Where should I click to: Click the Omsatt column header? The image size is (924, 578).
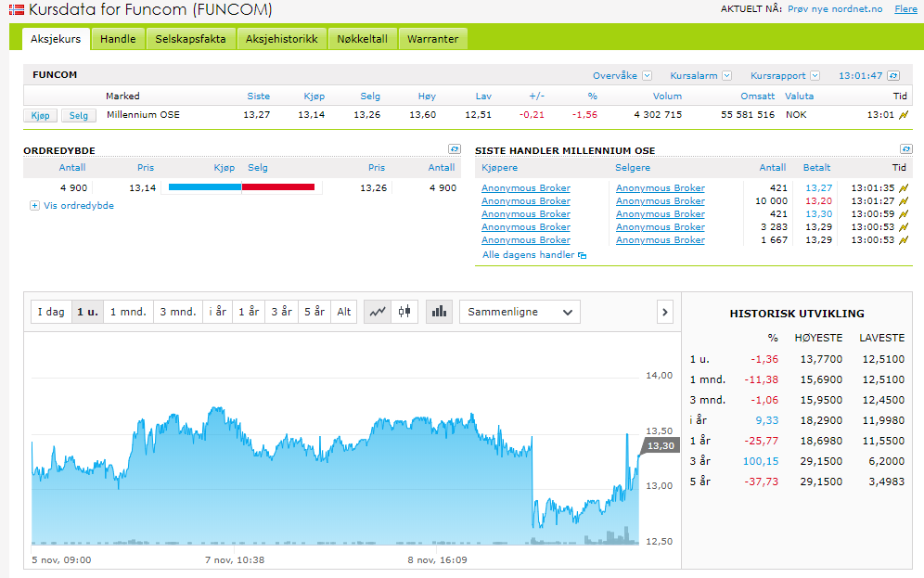pyautogui.click(x=758, y=96)
